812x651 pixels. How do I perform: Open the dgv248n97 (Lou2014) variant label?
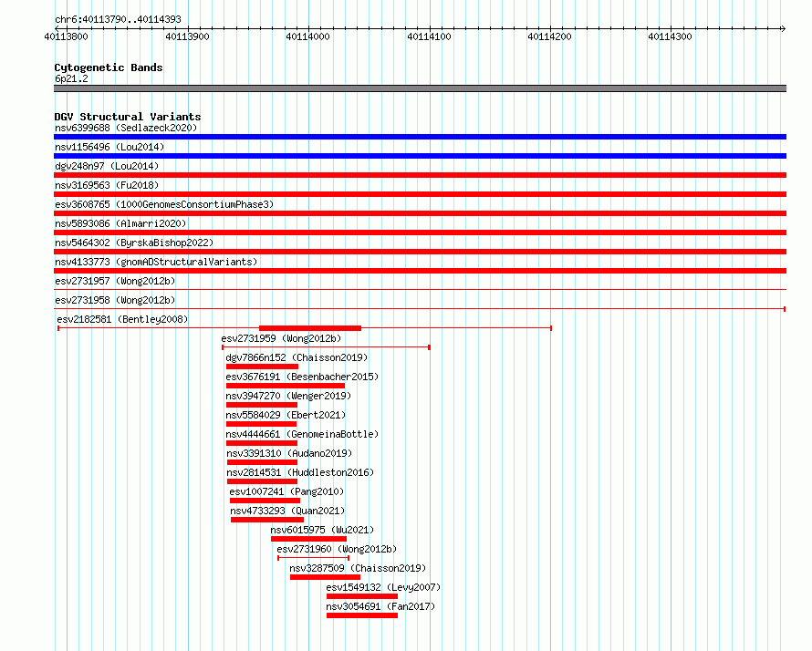(x=107, y=166)
